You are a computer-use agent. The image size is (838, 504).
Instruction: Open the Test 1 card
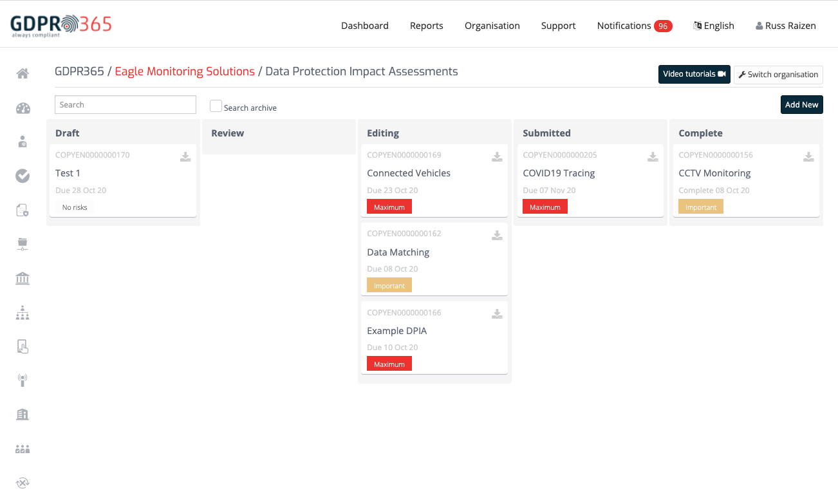123,181
